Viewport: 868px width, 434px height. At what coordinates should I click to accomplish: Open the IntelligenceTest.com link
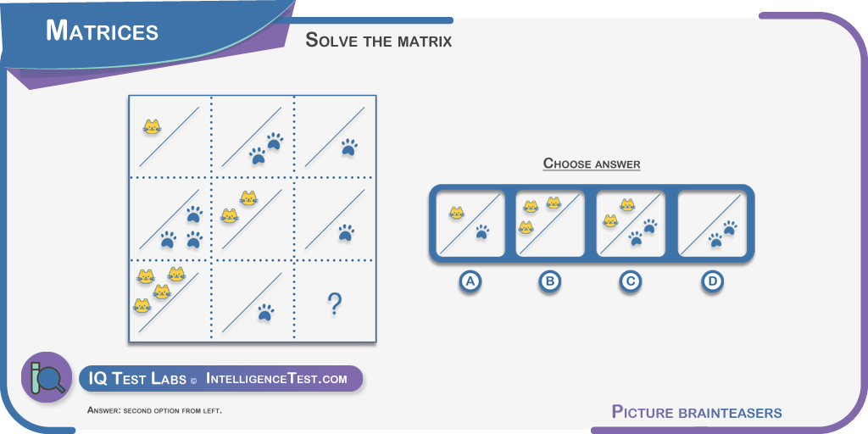point(277,379)
